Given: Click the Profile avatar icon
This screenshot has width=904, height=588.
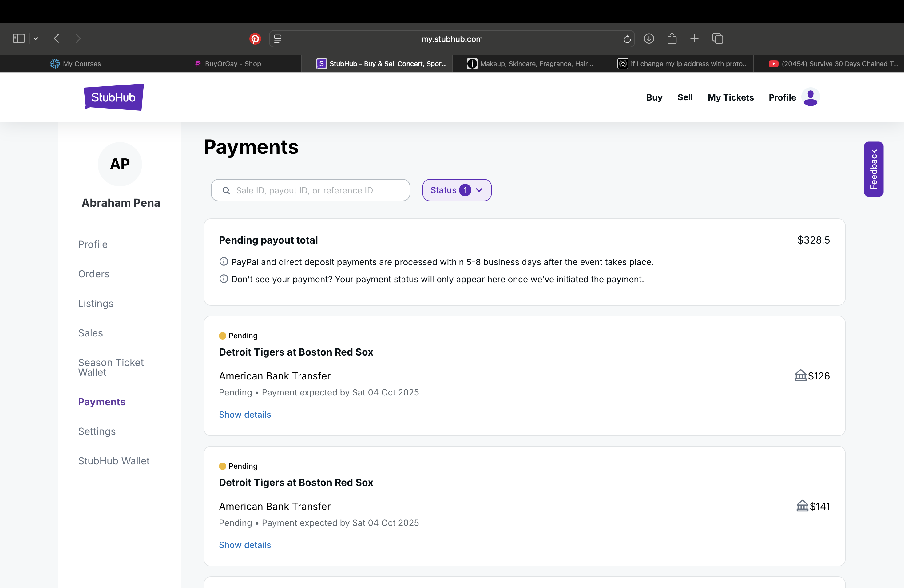Looking at the screenshot, I should (x=810, y=97).
